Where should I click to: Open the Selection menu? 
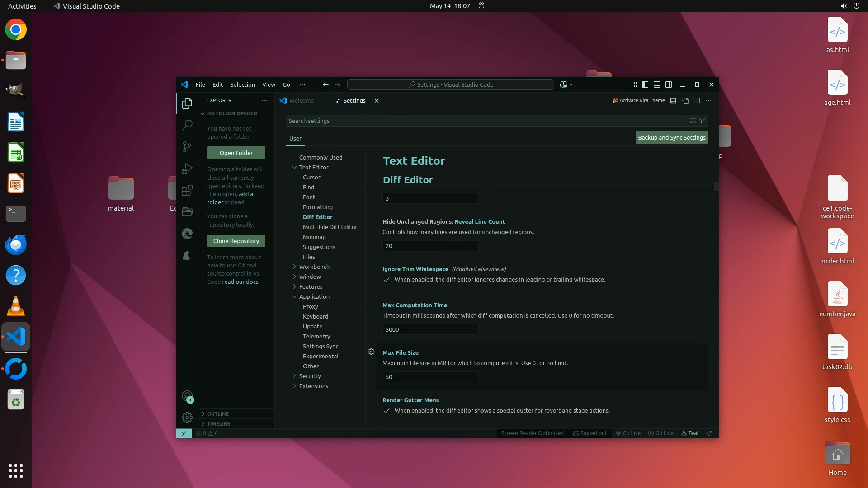tap(242, 84)
